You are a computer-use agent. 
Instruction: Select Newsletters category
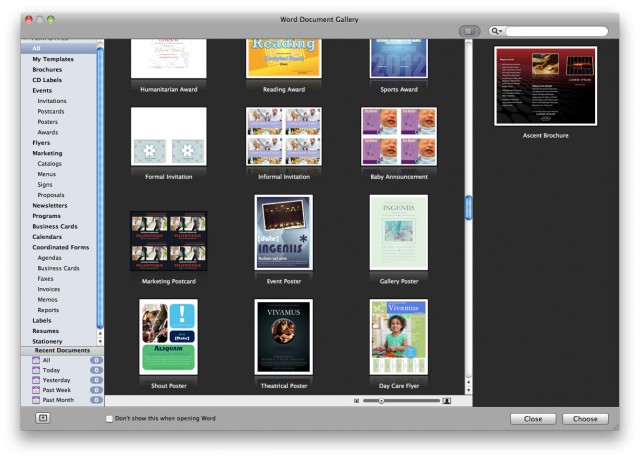point(50,206)
